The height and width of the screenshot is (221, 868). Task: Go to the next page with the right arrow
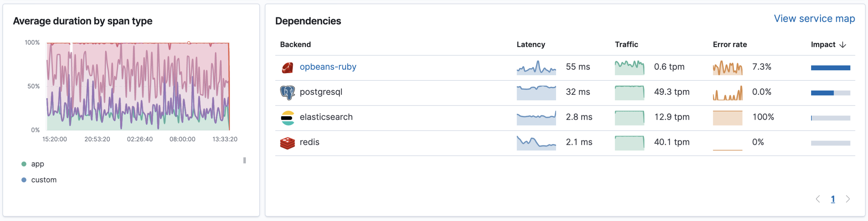click(848, 199)
